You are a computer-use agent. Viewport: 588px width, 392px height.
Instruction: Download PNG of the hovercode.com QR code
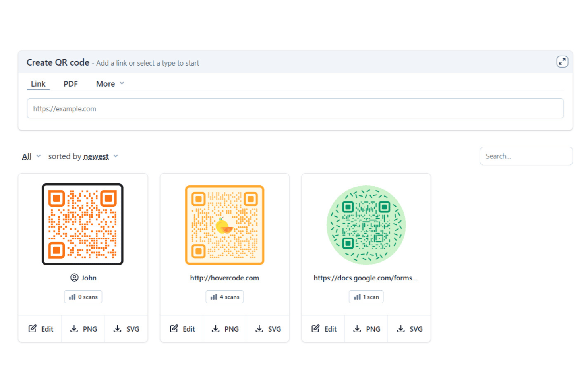tap(224, 329)
